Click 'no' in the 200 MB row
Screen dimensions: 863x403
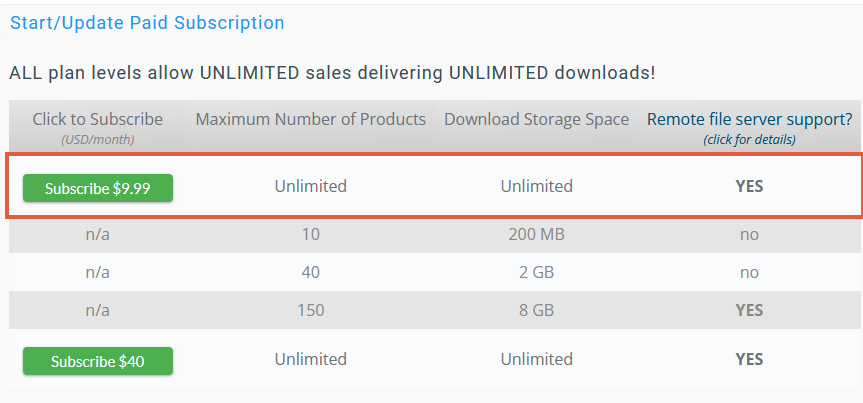tap(749, 235)
